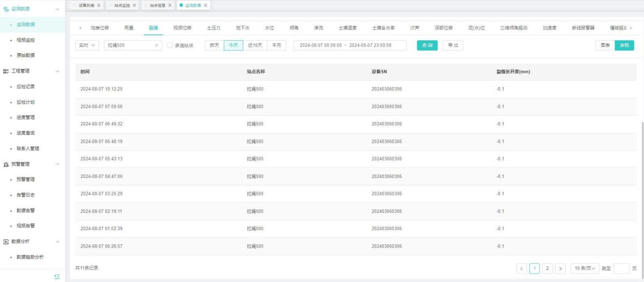Click the 工程管理 menu icon in sidebar
Image resolution: width=644 pixels, height=282 pixels.
[5, 71]
